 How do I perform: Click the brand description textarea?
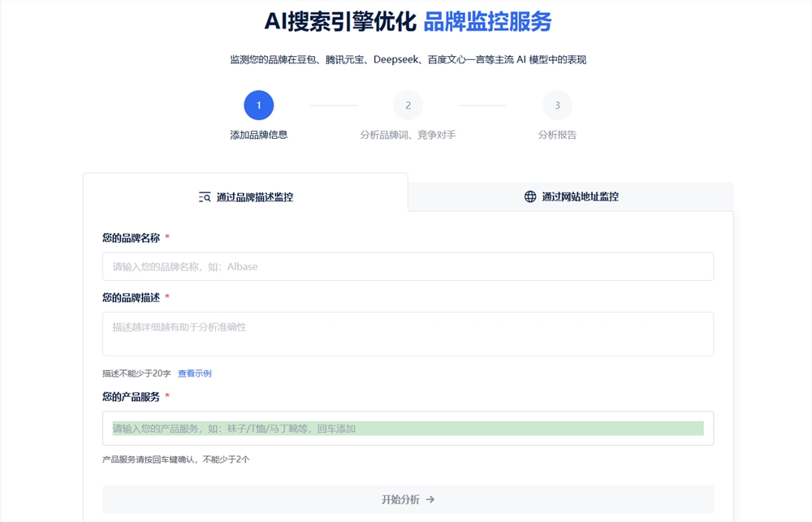coord(408,333)
